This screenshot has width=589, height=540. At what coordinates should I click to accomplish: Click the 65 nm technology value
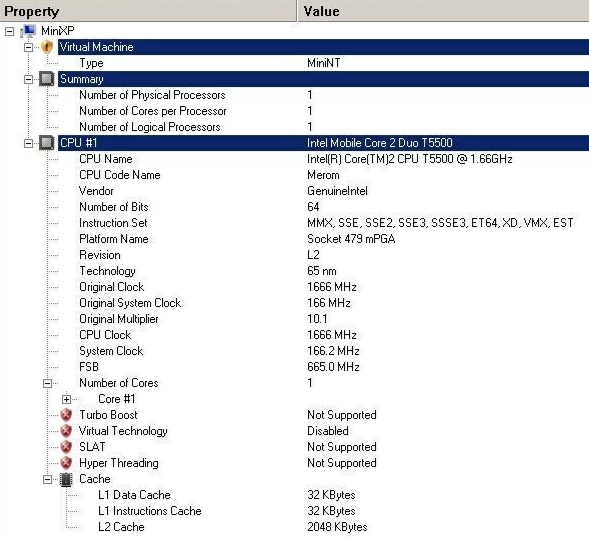tap(322, 271)
